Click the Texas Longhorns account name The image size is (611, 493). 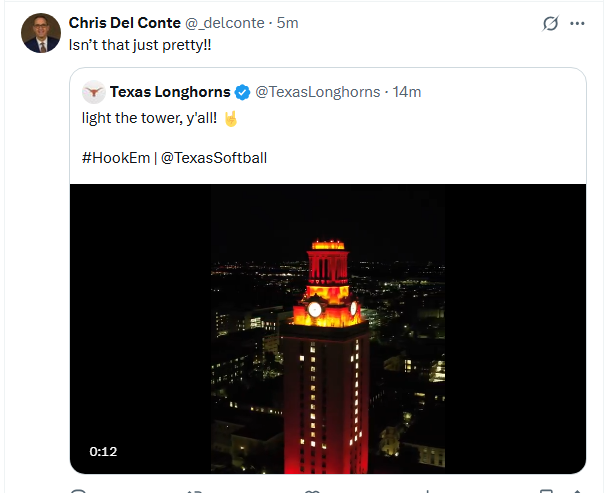pos(170,92)
